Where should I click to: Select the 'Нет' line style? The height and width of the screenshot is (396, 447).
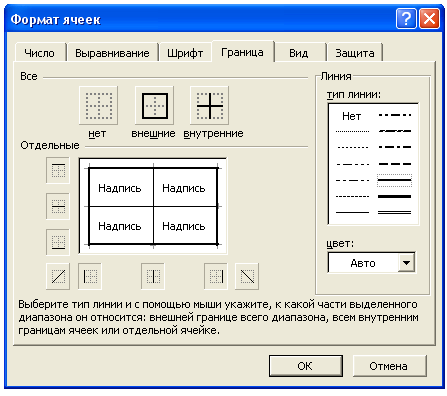click(x=352, y=116)
